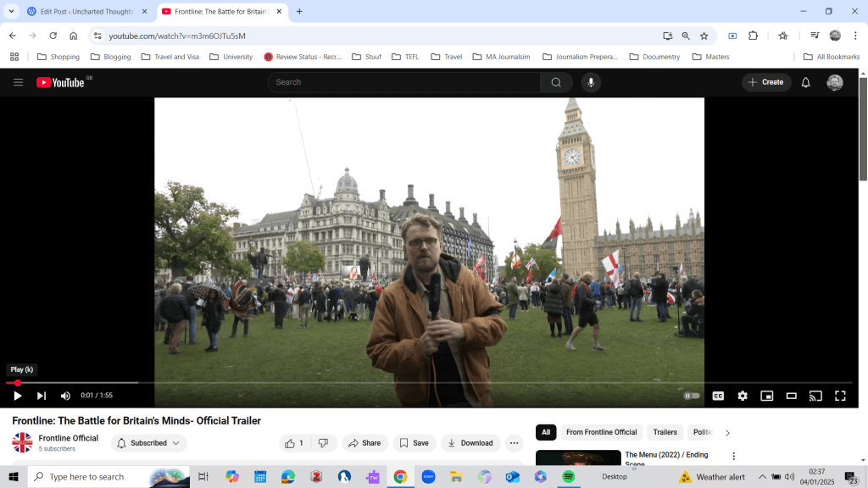Toggle autoplay switch
This screenshot has width=868, height=488.
click(693, 396)
